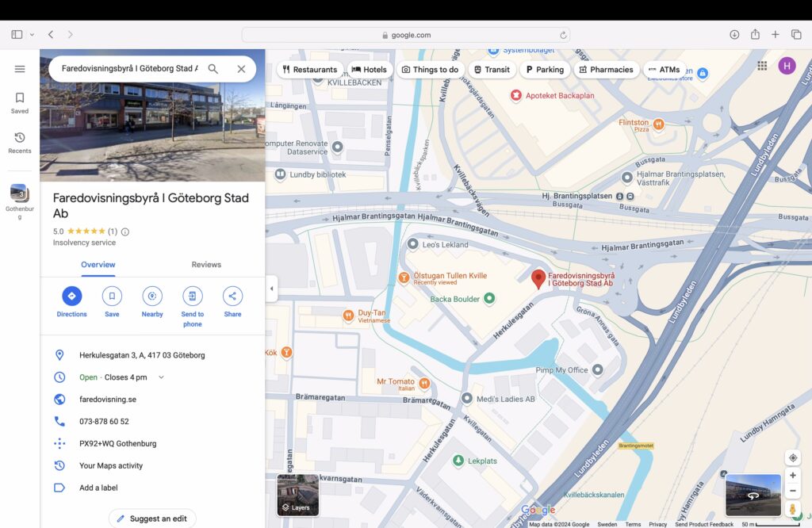This screenshot has height=528, width=812.
Task: Click Suggest an edit button
Action: [x=152, y=518]
